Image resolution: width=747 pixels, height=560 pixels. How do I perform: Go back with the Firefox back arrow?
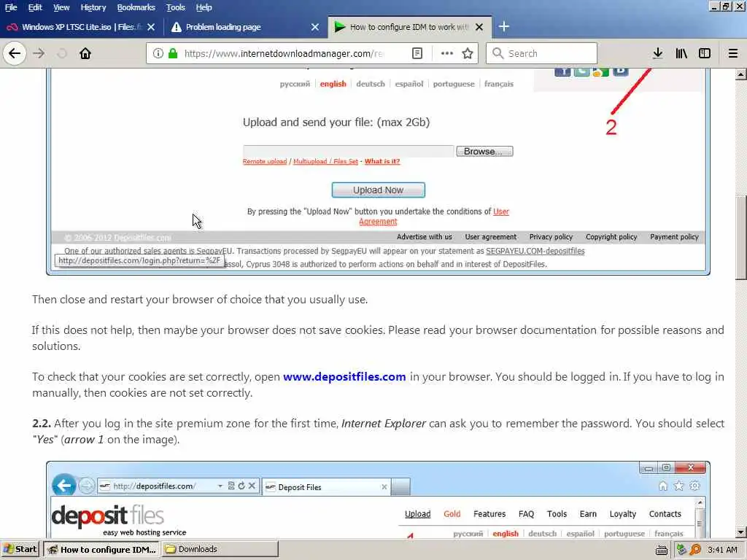[x=15, y=53]
